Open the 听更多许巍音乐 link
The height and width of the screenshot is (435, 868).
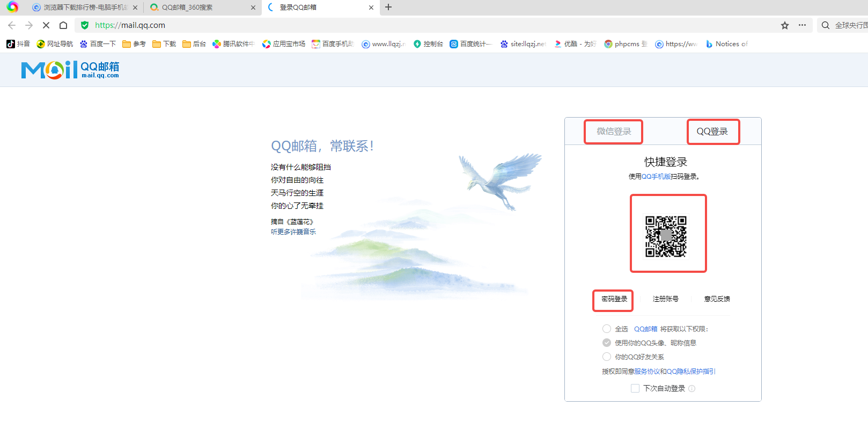(293, 232)
